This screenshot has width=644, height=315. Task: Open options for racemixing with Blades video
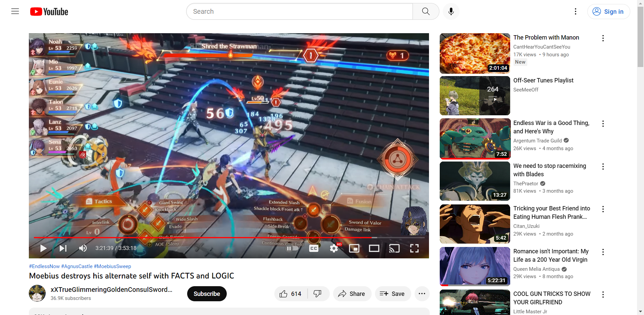pos(603,167)
